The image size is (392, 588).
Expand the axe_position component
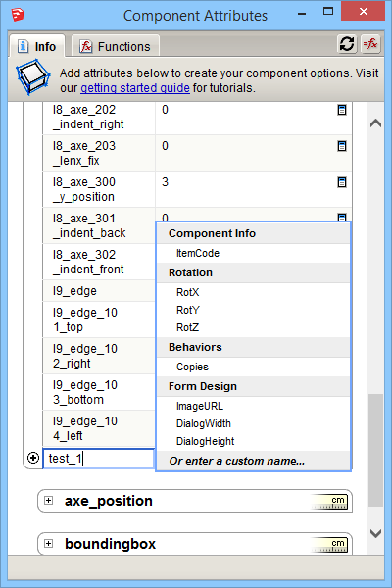tap(48, 500)
